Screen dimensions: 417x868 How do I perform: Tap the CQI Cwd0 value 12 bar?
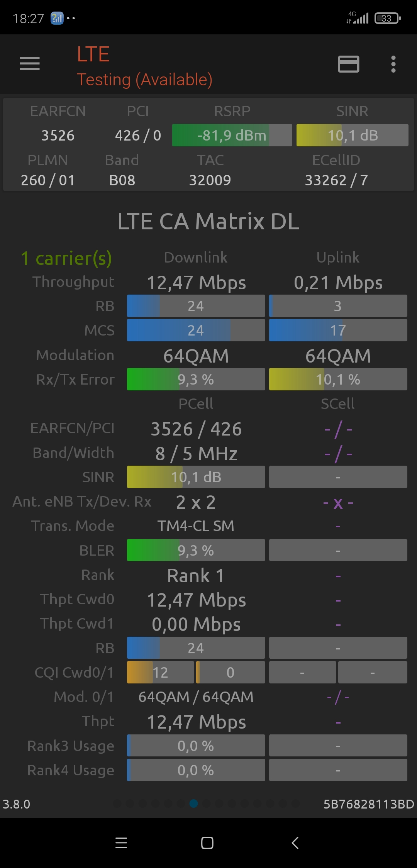pos(160,673)
